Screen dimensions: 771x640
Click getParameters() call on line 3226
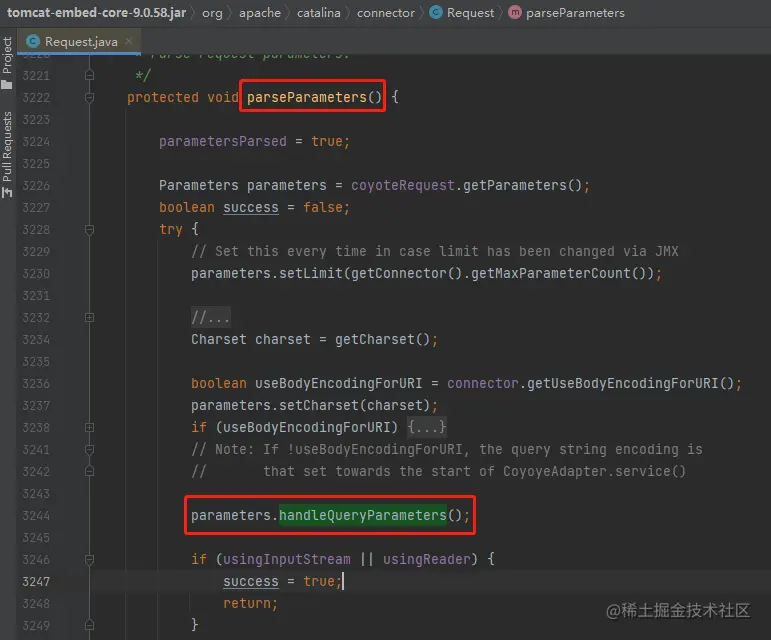522,185
